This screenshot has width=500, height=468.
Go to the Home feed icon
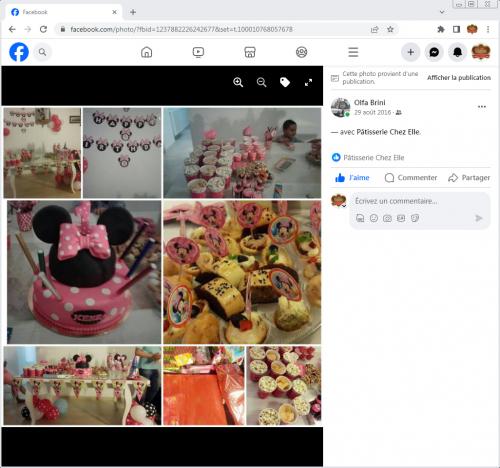pos(146,52)
